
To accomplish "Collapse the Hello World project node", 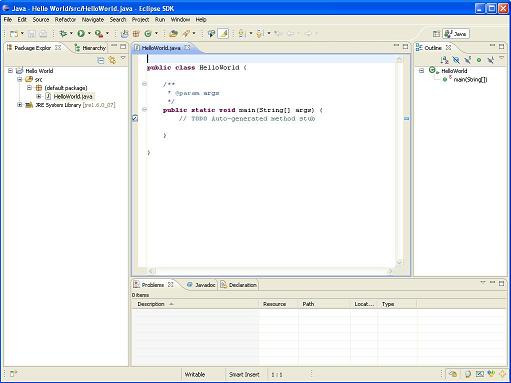I will [x=10, y=71].
